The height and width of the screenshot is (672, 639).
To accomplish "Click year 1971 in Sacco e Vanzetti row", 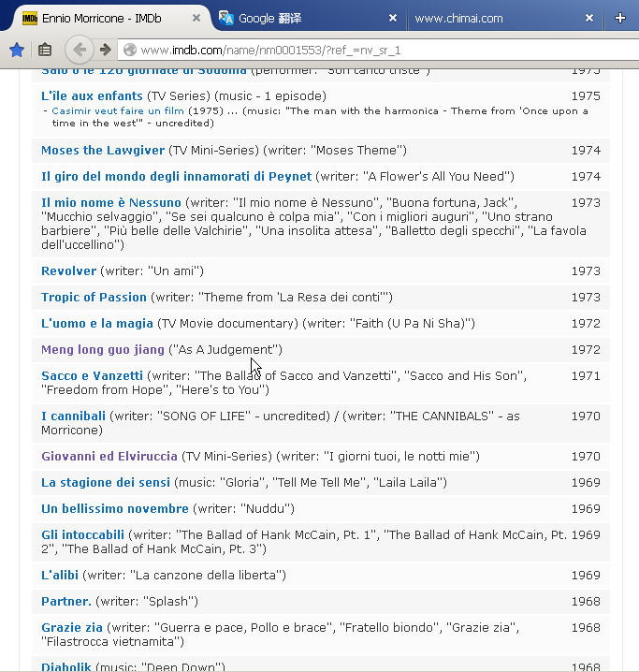I will click(586, 376).
